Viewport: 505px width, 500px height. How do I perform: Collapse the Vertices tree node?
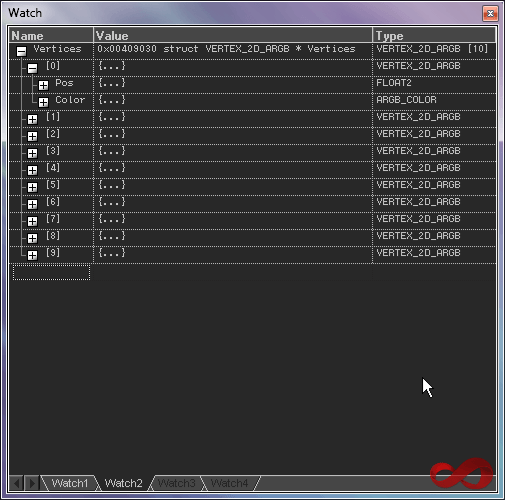[x=21, y=51]
